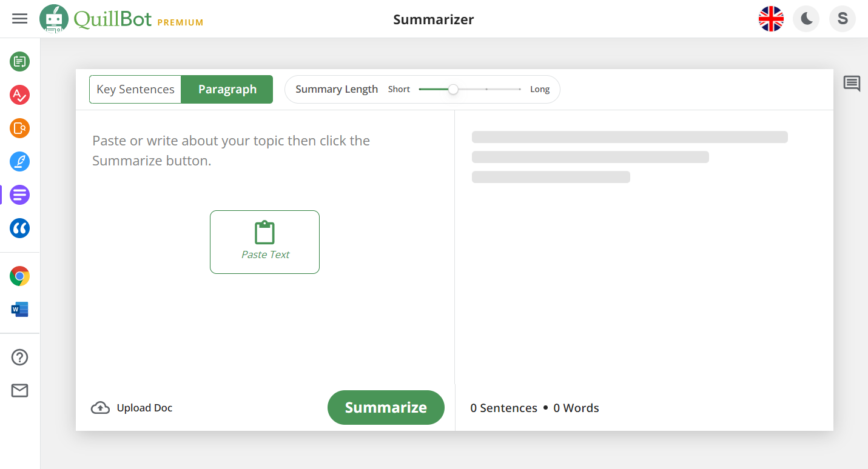
Task: Select the Grammar Checker sidebar icon
Action: (x=19, y=95)
